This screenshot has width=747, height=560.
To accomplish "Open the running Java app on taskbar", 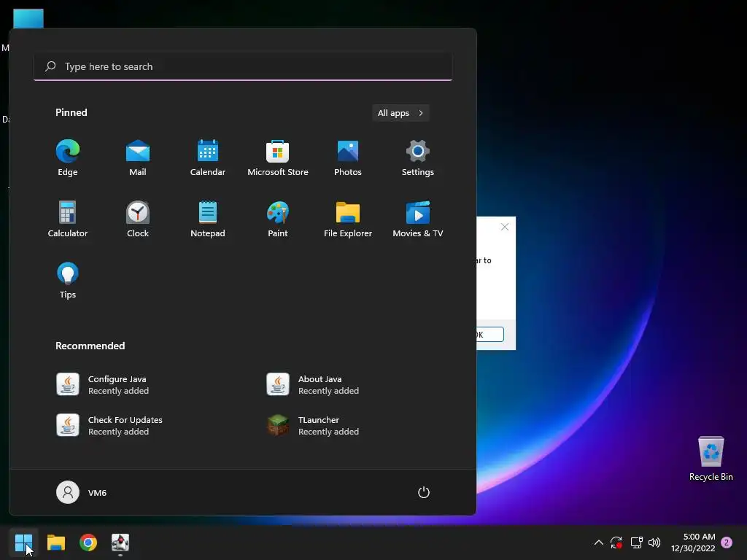I will coord(120,542).
